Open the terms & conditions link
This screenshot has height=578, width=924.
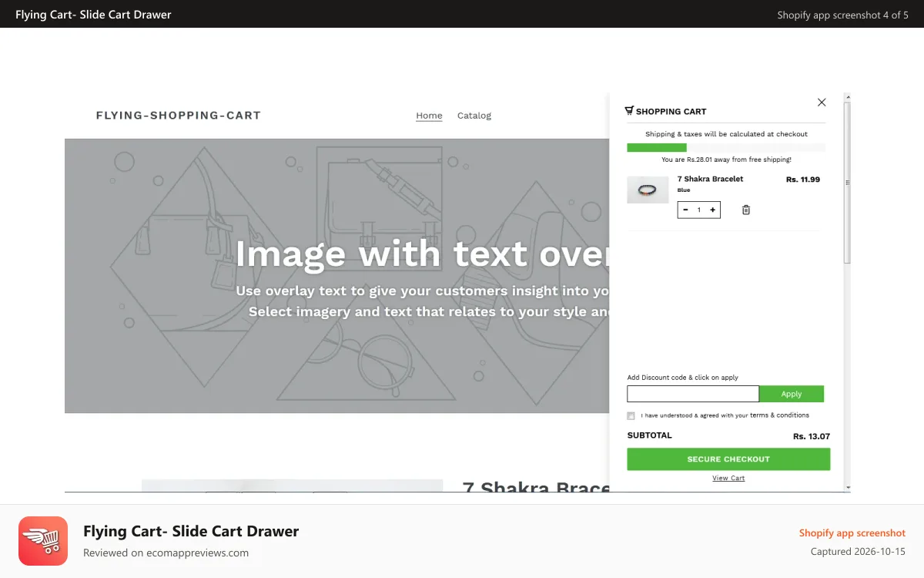coord(779,415)
